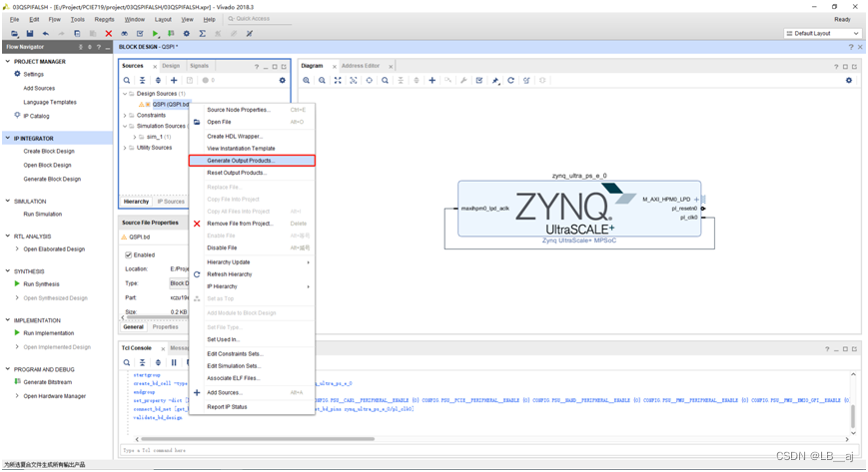The width and height of the screenshot is (868, 472).
Task: Collapse SIMULATION section in Flow Navigator
Action: point(8,201)
